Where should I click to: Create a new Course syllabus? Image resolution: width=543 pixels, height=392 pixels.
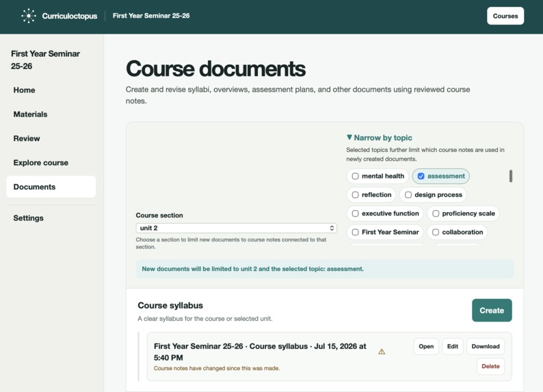(x=492, y=311)
